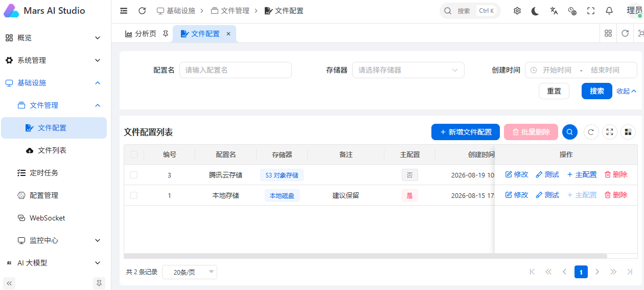Viewport: 644px width, 290px height.
Task: Open the language translation icon
Action: [554, 11]
